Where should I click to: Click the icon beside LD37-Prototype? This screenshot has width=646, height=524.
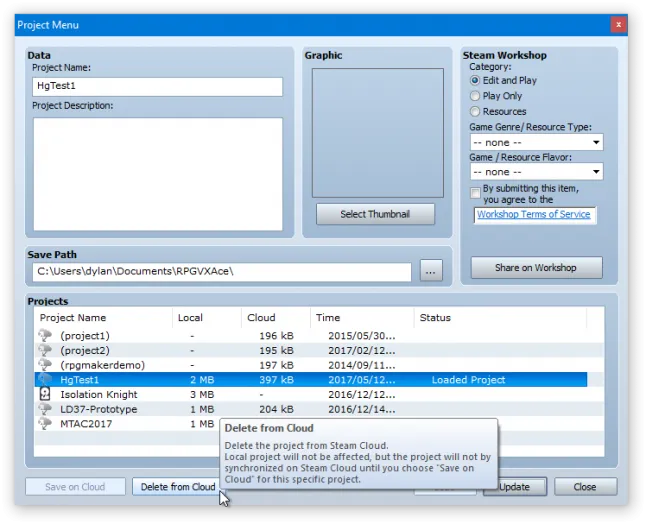(44, 409)
